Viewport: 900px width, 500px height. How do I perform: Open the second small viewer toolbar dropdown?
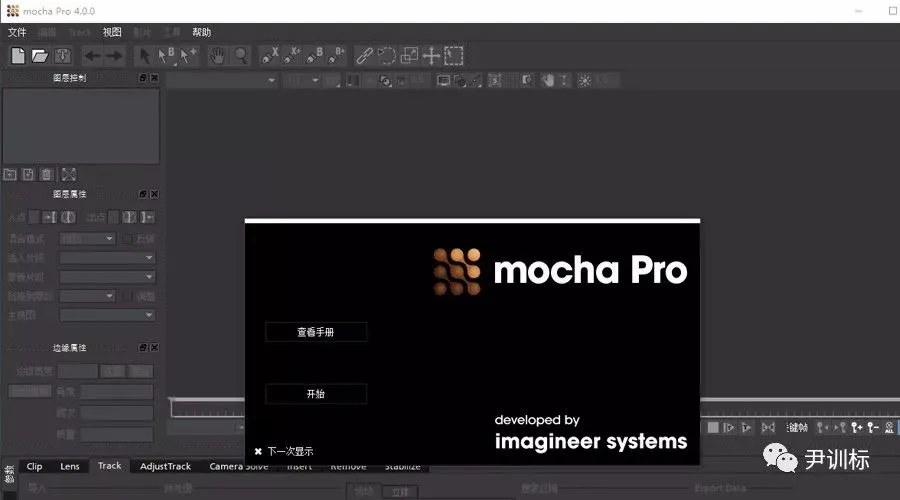pyautogui.click(x=302, y=80)
